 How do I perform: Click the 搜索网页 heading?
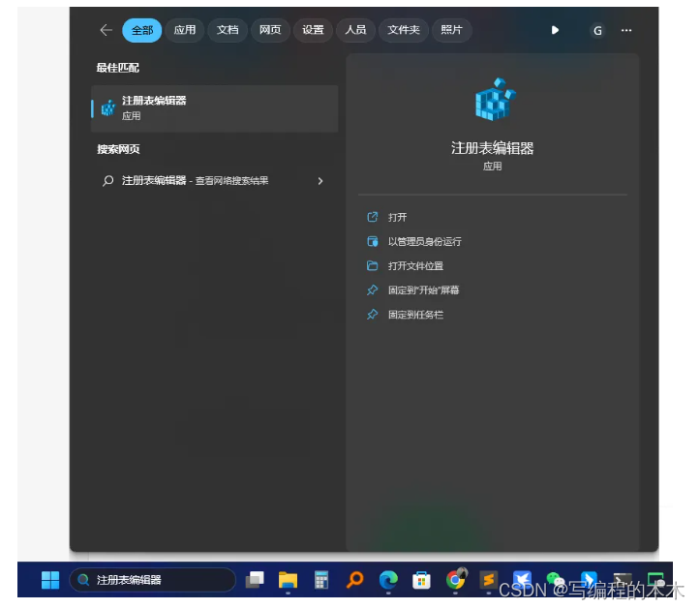(x=118, y=149)
